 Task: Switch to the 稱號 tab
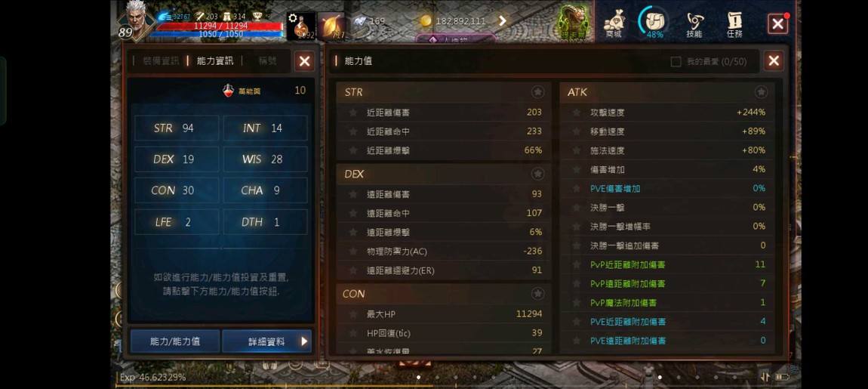point(267,61)
